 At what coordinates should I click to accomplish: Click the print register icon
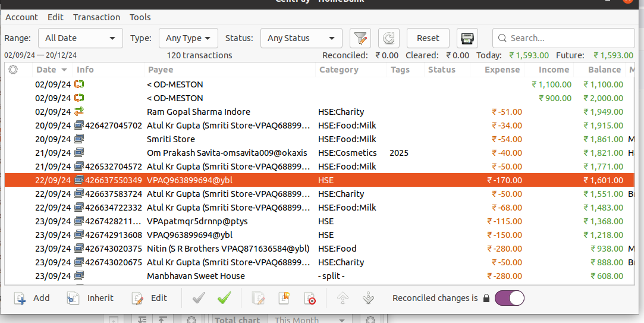click(x=467, y=38)
